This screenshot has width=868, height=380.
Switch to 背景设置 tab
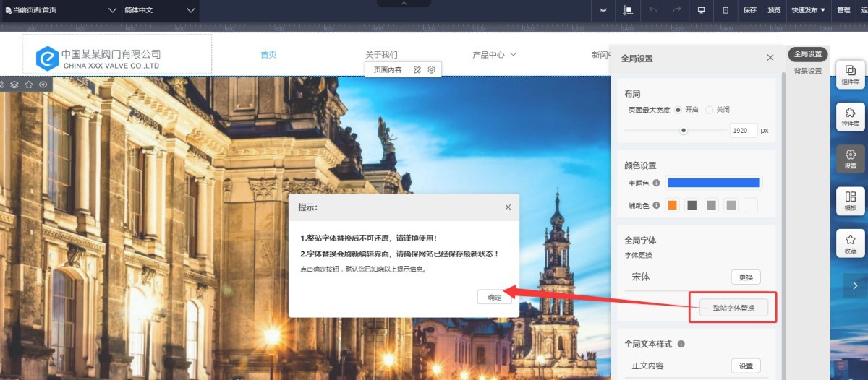click(x=807, y=71)
